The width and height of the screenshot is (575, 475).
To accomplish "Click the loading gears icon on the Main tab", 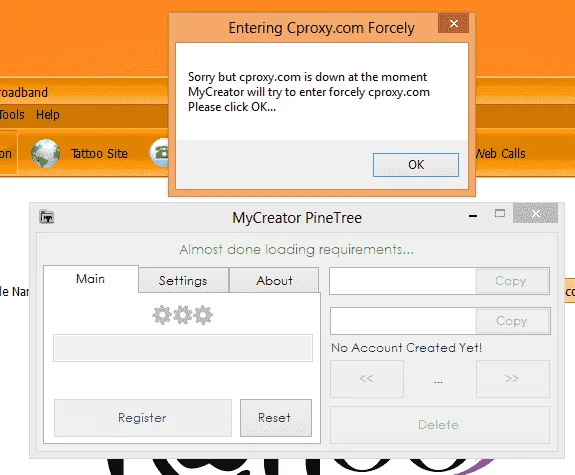I will (183, 315).
